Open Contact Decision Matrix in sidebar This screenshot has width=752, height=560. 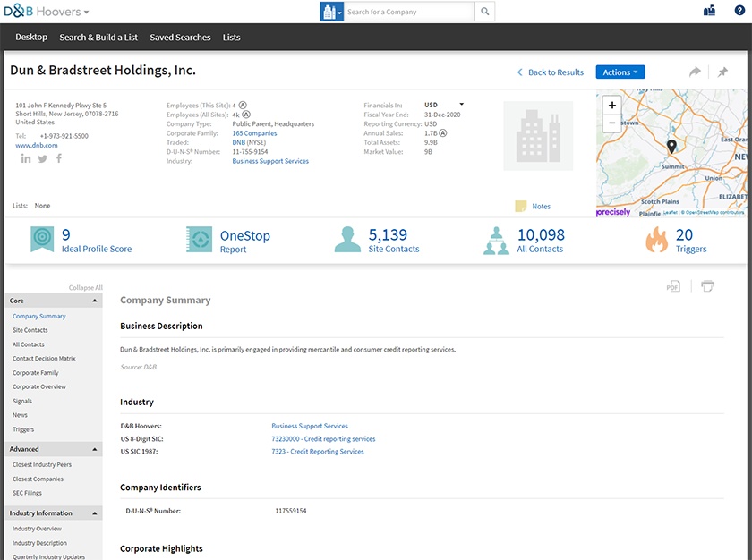point(44,359)
